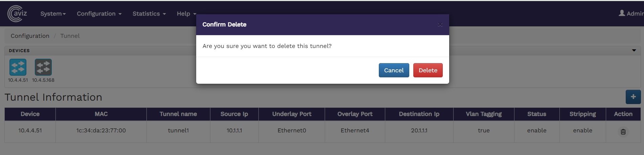Image resolution: width=644 pixels, height=155 pixels.
Task: Click the Status column header
Action: tap(536, 114)
